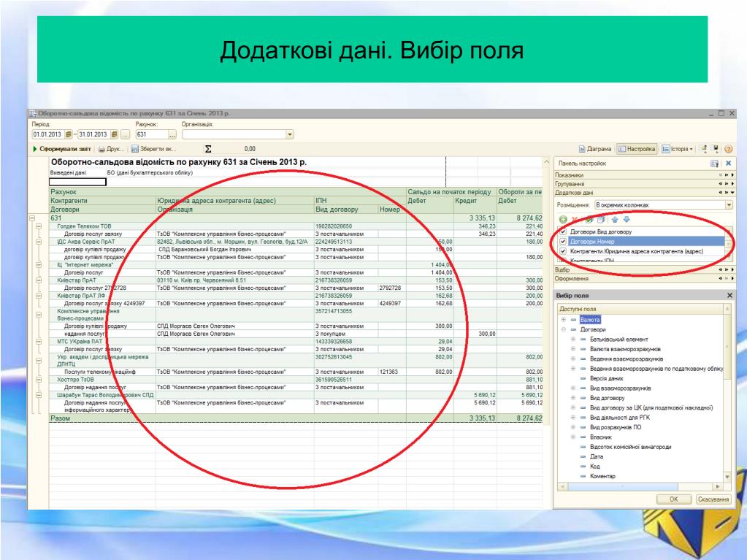The height and width of the screenshot is (560, 747).
Task: Expand the Валюта tree node
Action: click(x=564, y=320)
